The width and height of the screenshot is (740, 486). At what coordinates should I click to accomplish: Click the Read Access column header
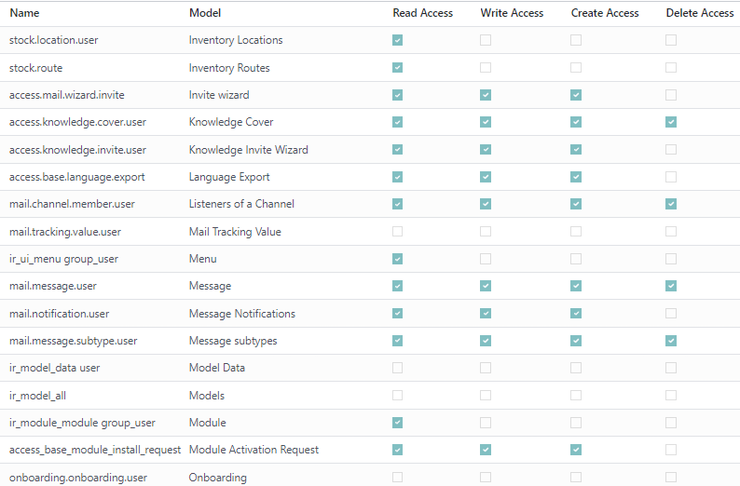pos(422,13)
